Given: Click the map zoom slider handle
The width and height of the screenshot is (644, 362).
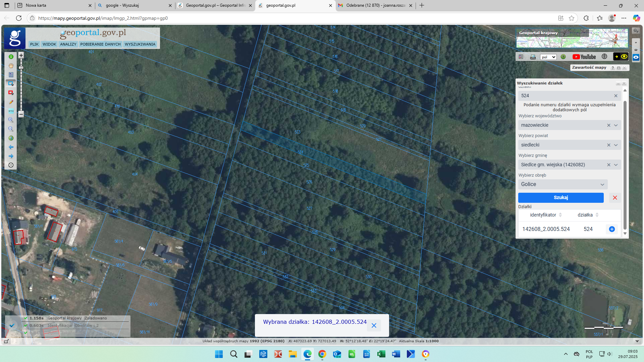Looking at the screenshot, I should [21, 68].
